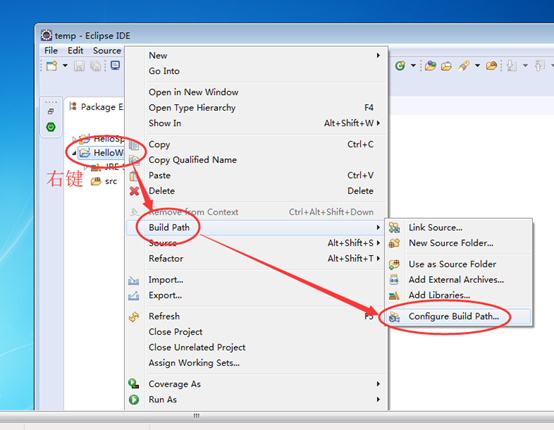Screen dimensions: 554x430
Task: Select the HelloW project in tree
Action: point(102,153)
